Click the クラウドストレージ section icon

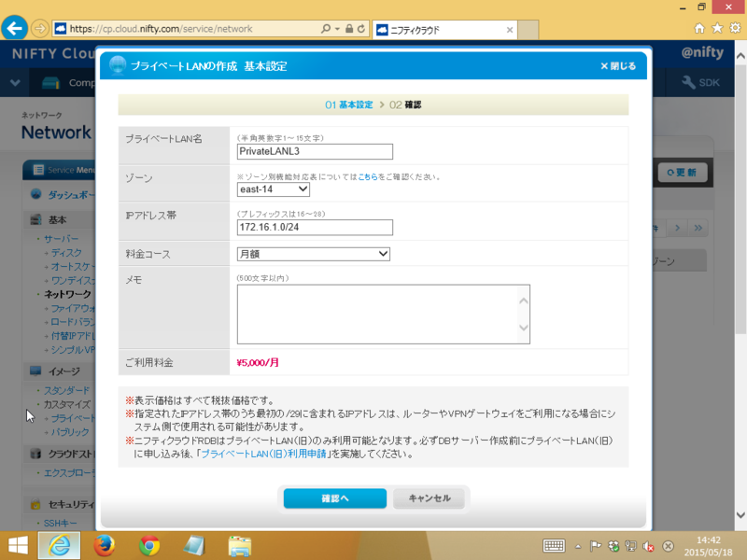click(x=35, y=453)
